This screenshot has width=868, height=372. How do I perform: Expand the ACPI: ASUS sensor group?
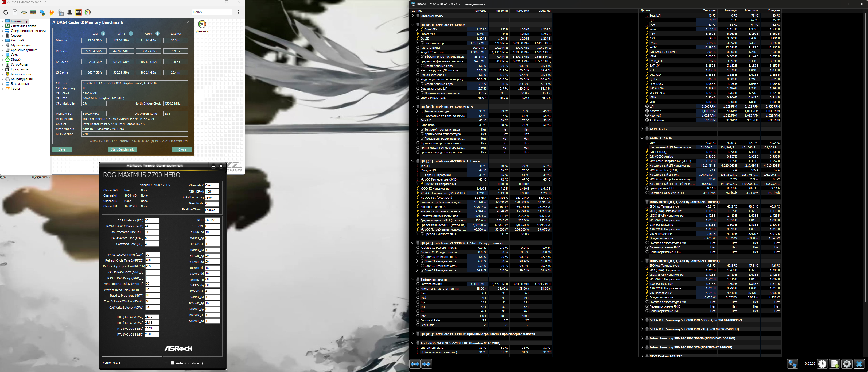coord(641,129)
